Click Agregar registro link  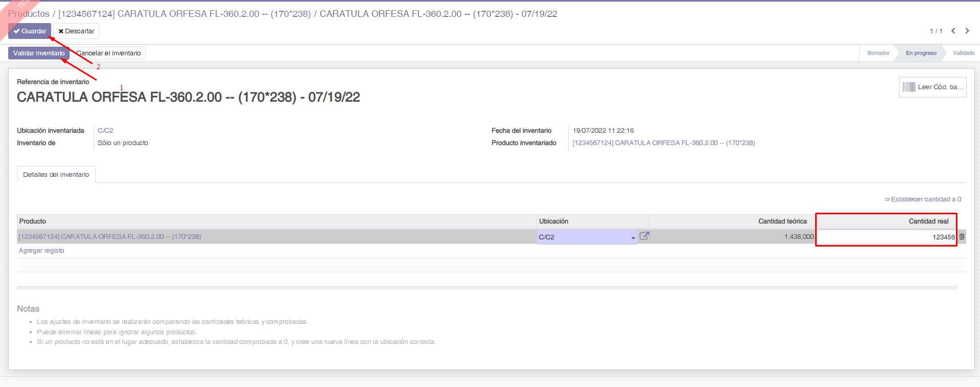(x=41, y=251)
